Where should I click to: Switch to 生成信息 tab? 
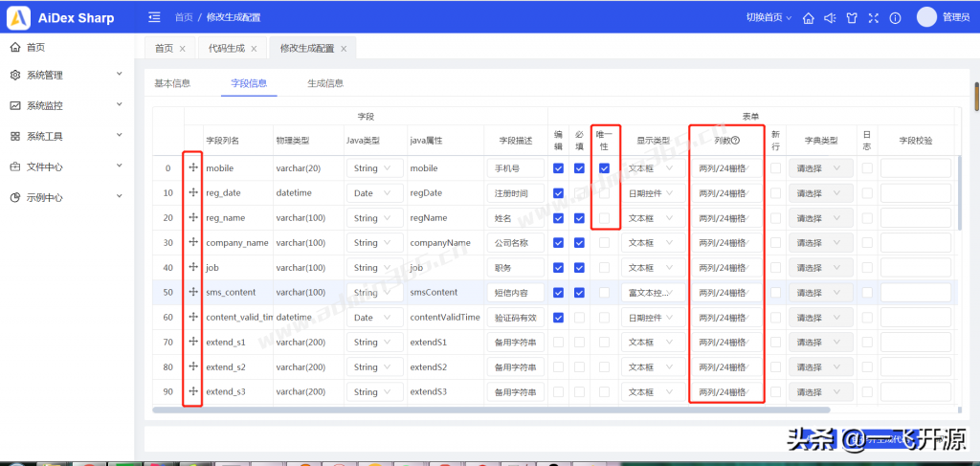(x=325, y=83)
